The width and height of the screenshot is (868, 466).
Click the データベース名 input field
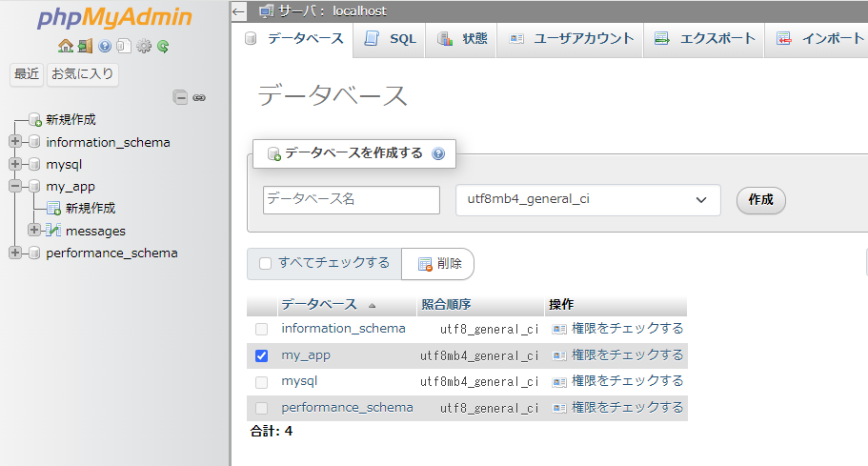(351, 200)
